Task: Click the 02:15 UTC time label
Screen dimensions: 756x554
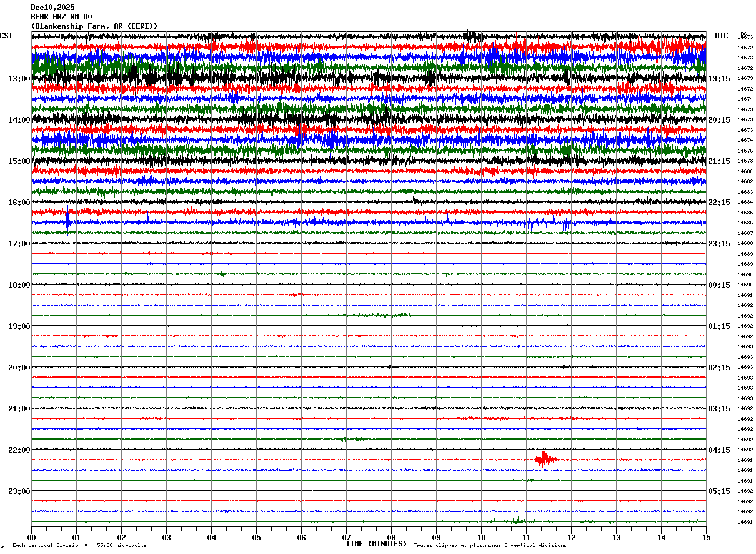Action: click(719, 368)
